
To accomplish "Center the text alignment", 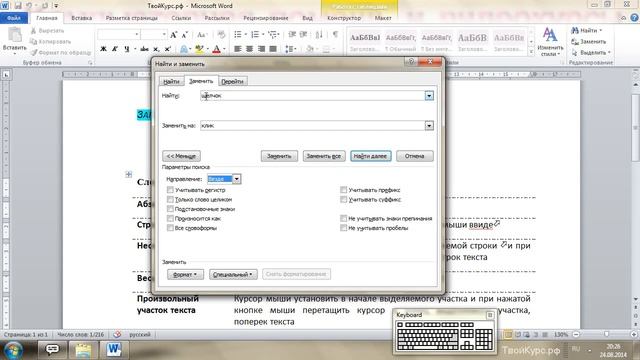I will tap(249, 49).
